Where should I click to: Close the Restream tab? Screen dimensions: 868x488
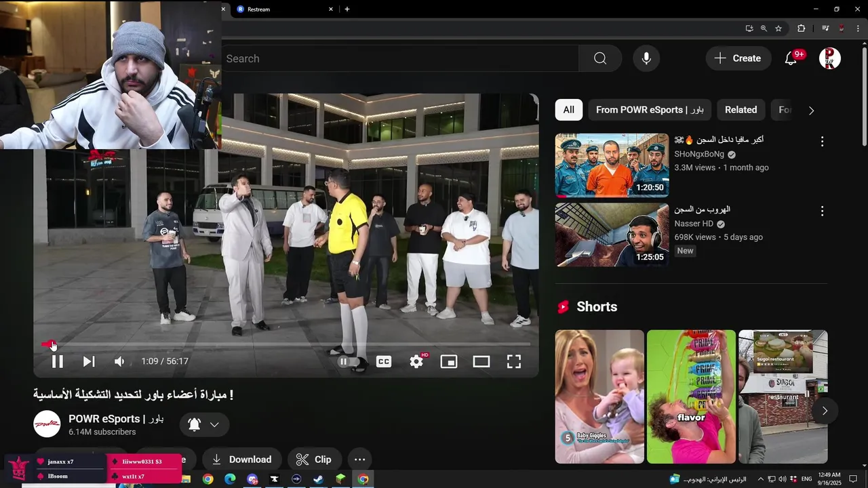[331, 9]
